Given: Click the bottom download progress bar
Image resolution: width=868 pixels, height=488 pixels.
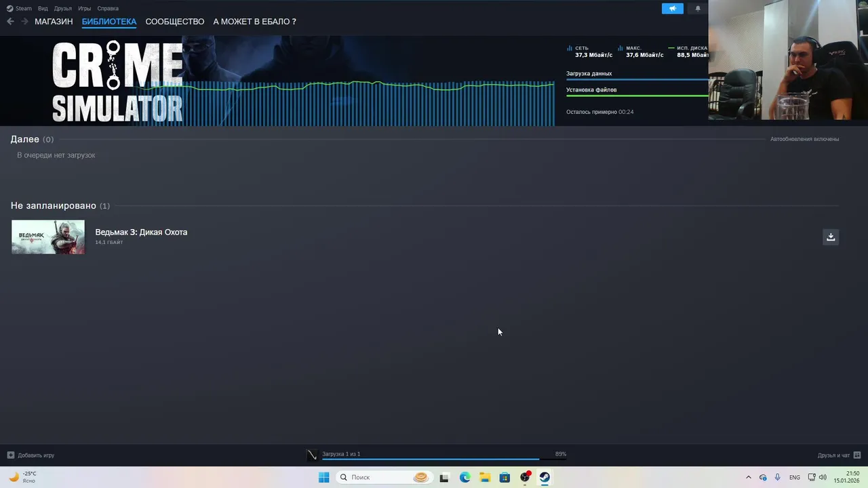Looking at the screenshot, I should (x=444, y=460).
